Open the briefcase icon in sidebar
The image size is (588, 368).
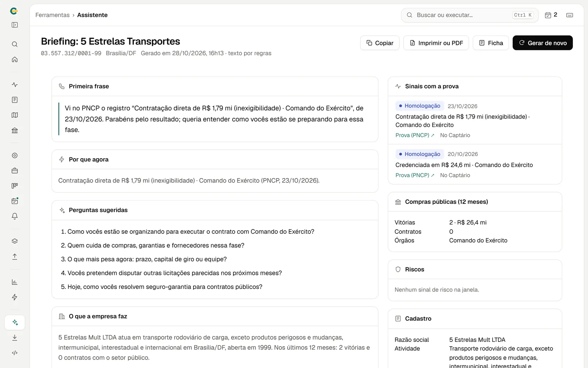(15, 171)
